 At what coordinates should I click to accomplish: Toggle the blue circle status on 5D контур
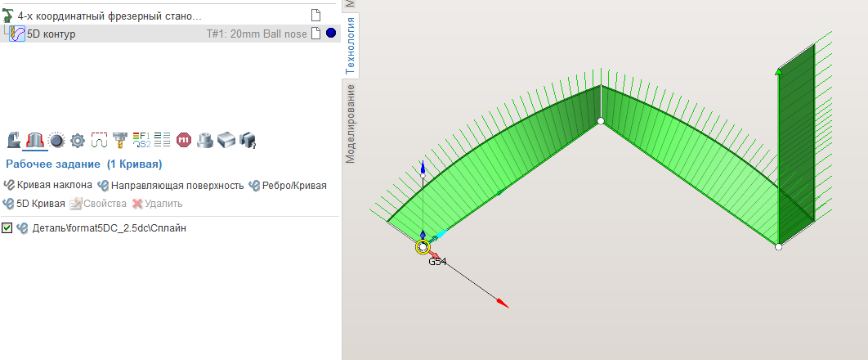tap(331, 34)
